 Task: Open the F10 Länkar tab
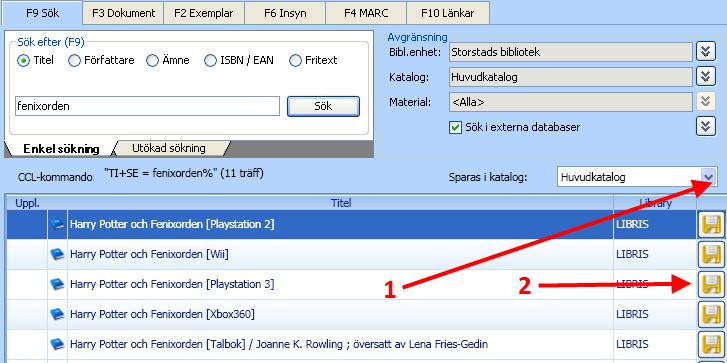pyautogui.click(x=448, y=13)
